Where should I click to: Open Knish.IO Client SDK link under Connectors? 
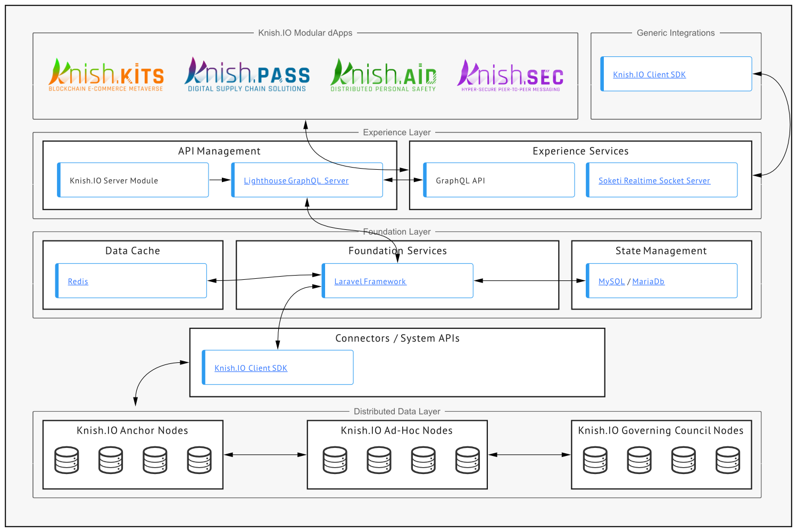pos(251,368)
